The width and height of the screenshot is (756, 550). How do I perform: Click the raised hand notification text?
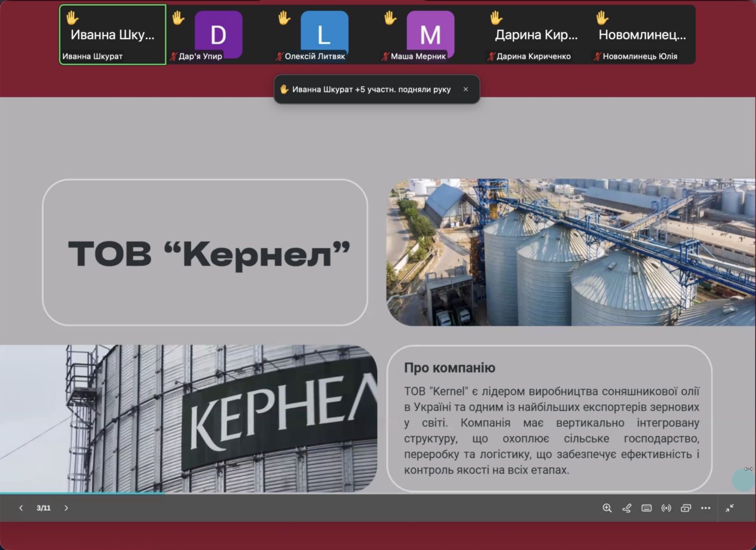coord(371,89)
